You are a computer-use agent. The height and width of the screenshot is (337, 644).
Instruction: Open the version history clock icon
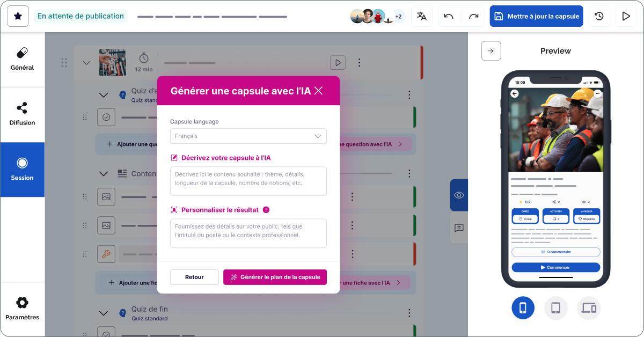(x=599, y=16)
